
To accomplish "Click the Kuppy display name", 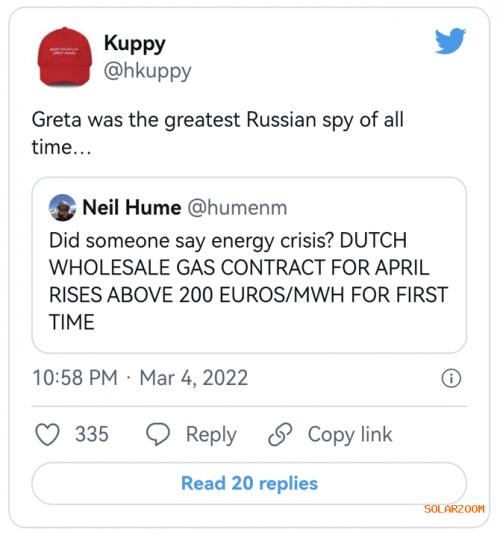I will tap(134, 44).
